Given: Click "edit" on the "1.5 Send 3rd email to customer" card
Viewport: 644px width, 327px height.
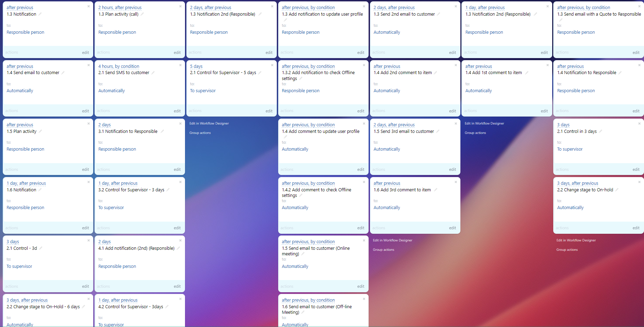Looking at the screenshot, I should click(x=452, y=169).
